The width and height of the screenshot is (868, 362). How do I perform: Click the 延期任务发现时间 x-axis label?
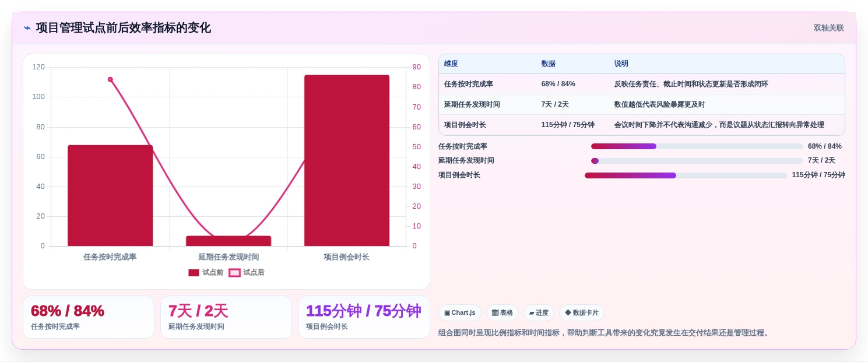pos(229,256)
